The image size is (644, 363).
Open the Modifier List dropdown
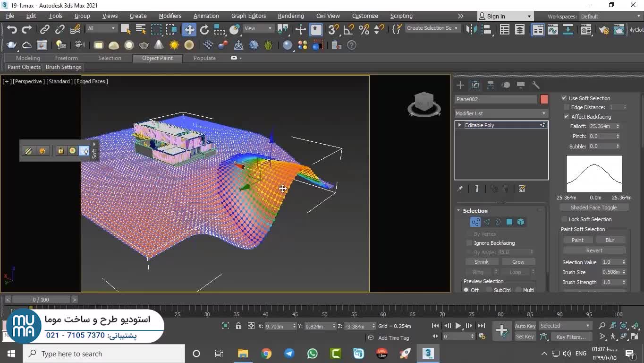click(x=500, y=113)
